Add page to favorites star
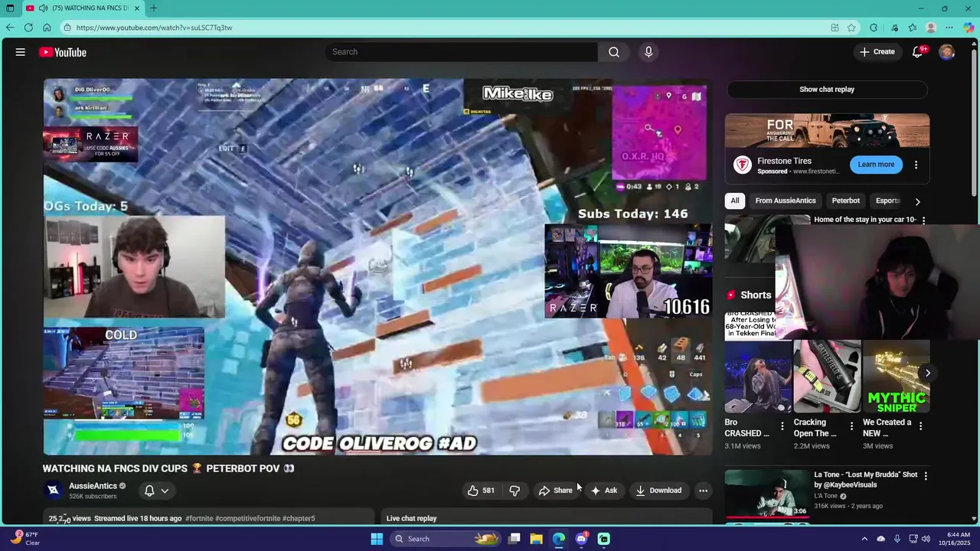980x551 pixels. 851,28
